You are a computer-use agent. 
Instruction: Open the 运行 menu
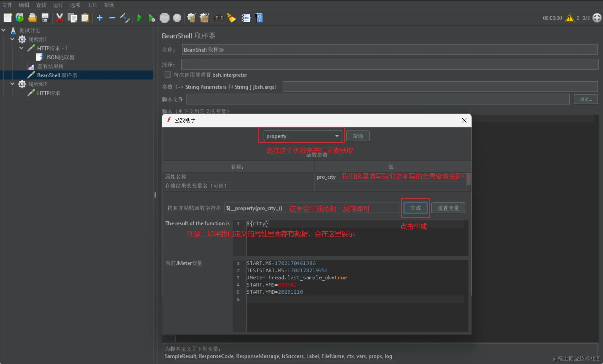58,5
